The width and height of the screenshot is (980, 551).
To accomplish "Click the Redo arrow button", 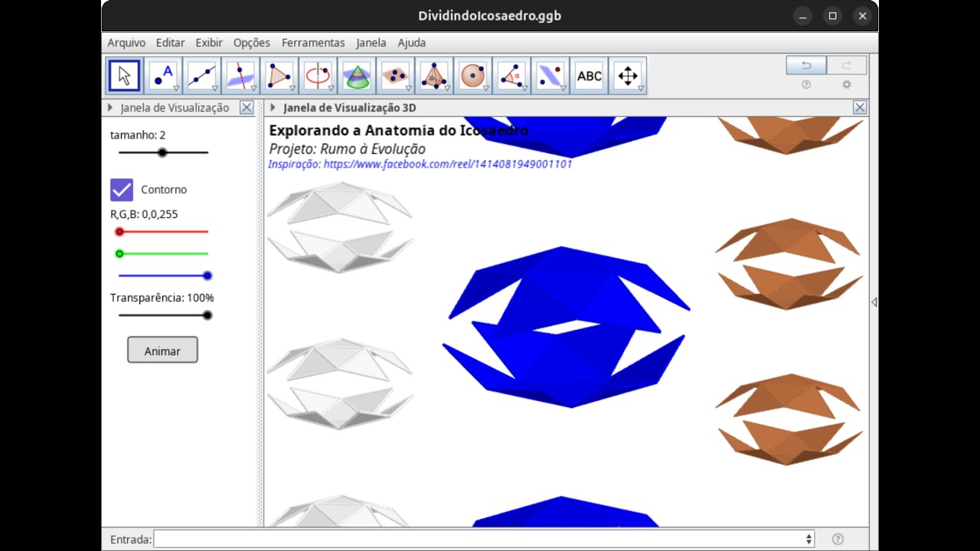I will (847, 66).
